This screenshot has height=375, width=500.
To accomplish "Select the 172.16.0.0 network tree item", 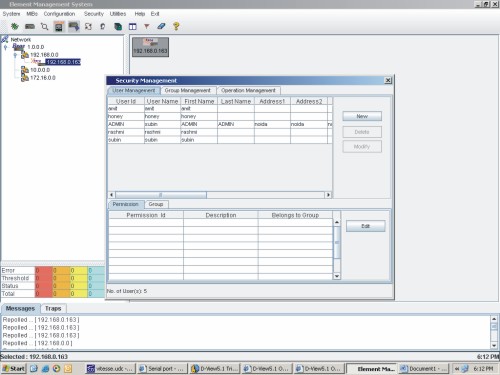I will tap(43, 78).
